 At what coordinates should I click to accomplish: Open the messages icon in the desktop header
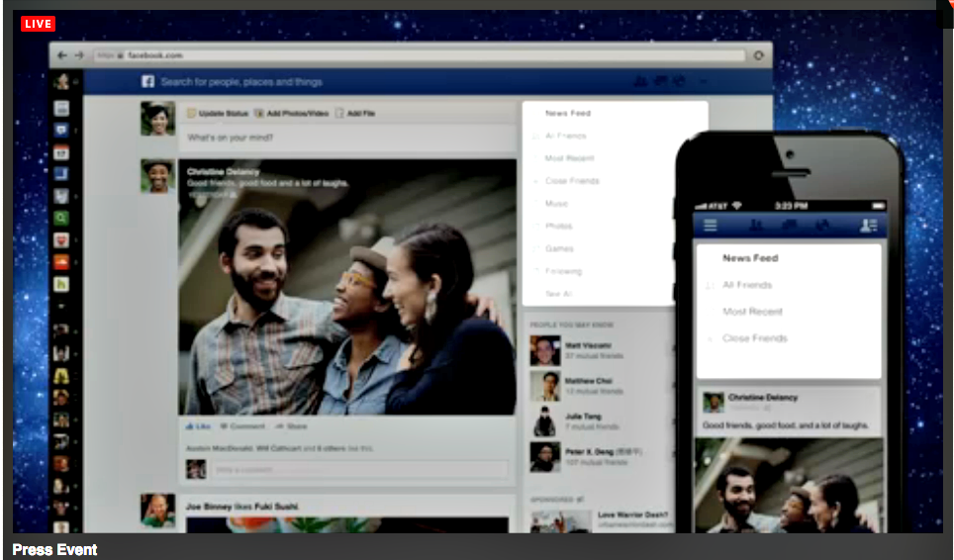pos(660,82)
